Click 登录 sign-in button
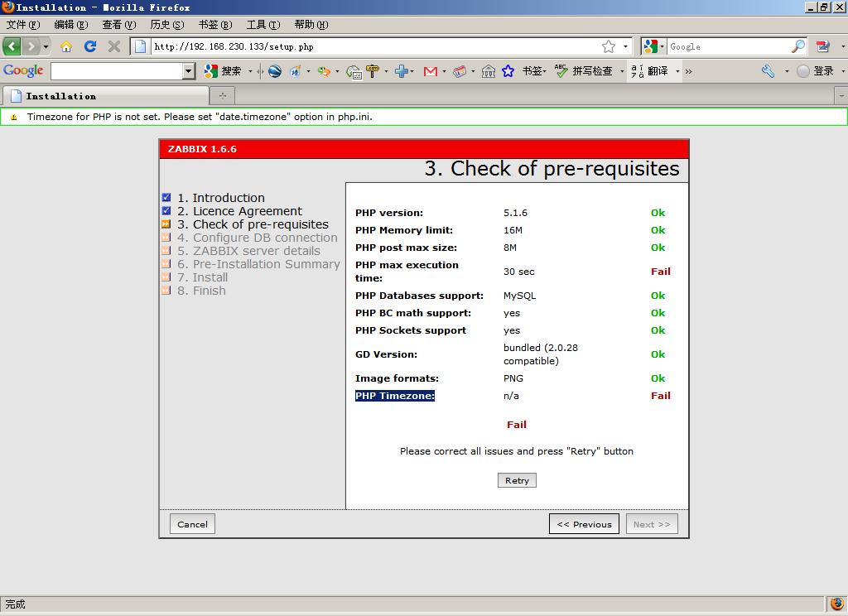The height and width of the screenshot is (616, 848). [815, 71]
